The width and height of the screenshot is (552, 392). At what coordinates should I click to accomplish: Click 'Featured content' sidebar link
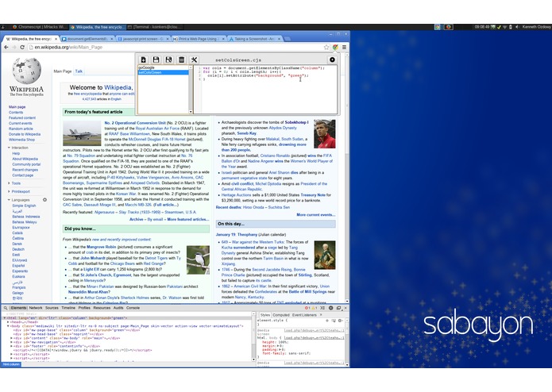point(22,117)
